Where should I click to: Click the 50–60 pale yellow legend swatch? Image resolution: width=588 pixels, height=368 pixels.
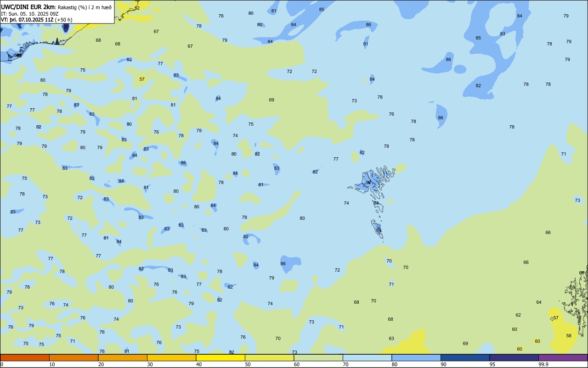(269, 357)
